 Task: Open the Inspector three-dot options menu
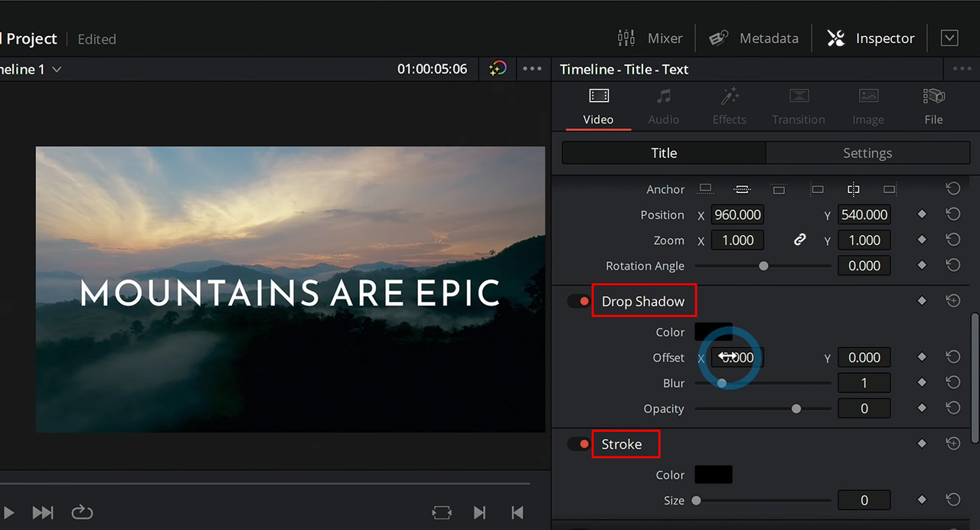tap(962, 69)
